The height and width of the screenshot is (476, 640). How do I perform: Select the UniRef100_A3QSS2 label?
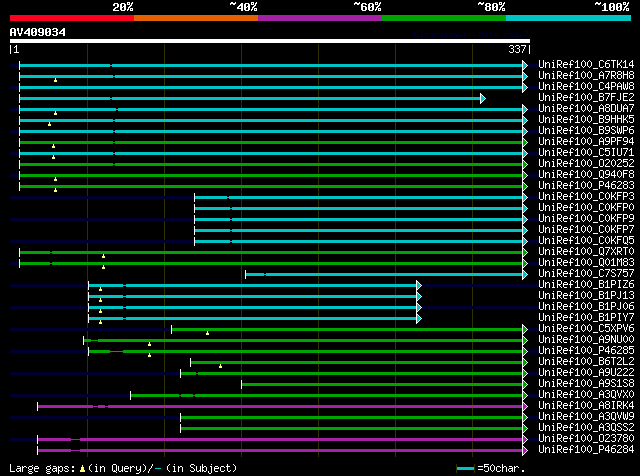586,428
